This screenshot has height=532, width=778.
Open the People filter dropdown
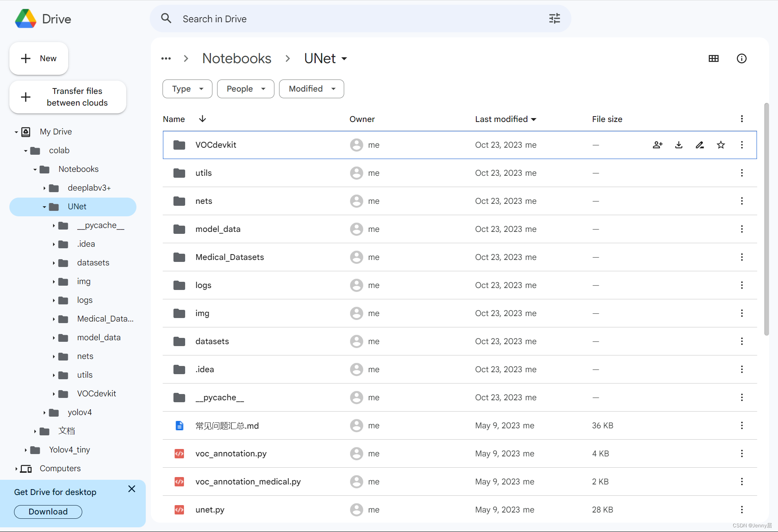(245, 88)
